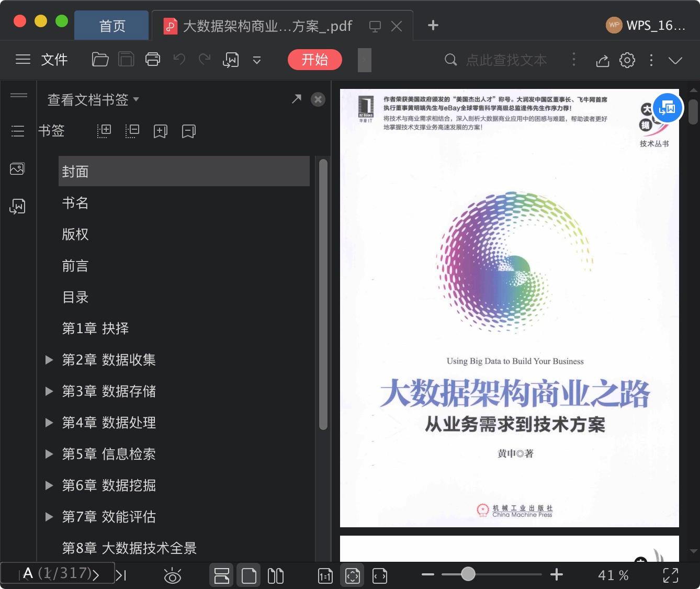Go to next page arrow

(96, 576)
